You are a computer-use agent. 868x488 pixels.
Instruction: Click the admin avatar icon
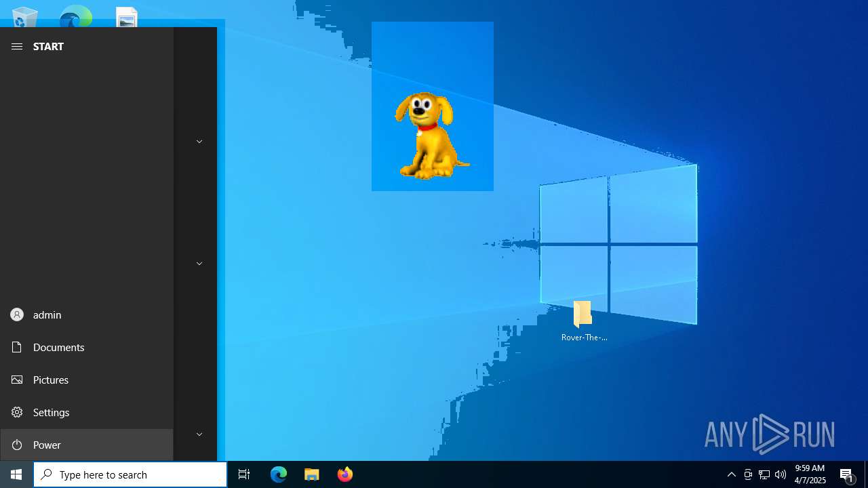click(17, 314)
